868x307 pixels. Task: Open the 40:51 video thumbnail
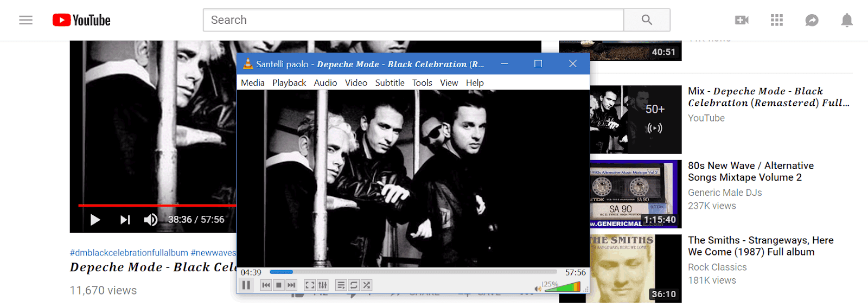click(x=620, y=50)
